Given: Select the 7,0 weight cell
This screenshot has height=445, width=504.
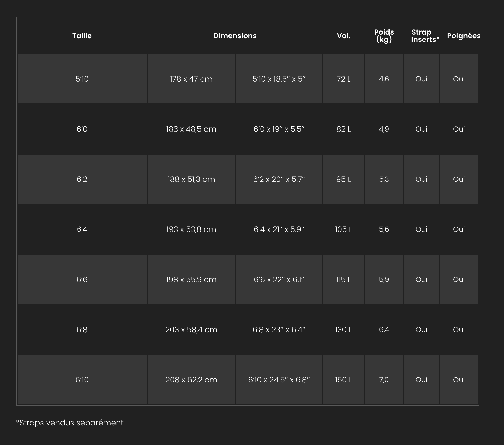Looking at the screenshot, I should [384, 380].
